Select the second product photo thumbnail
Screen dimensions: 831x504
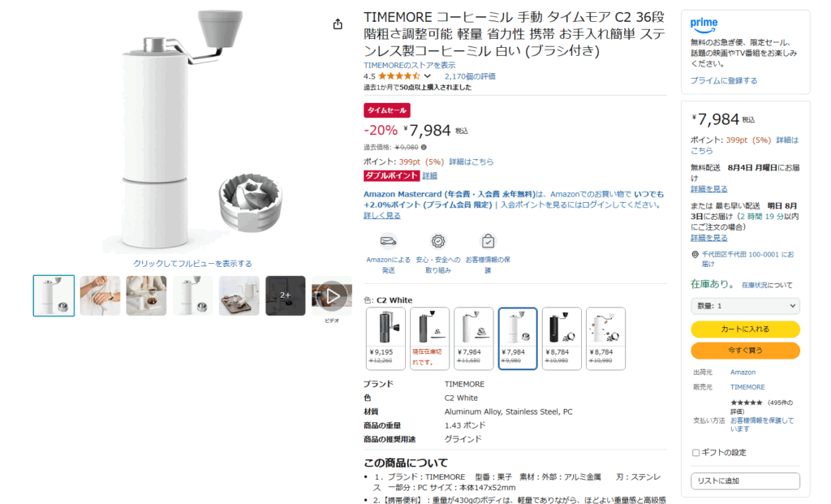click(x=100, y=295)
